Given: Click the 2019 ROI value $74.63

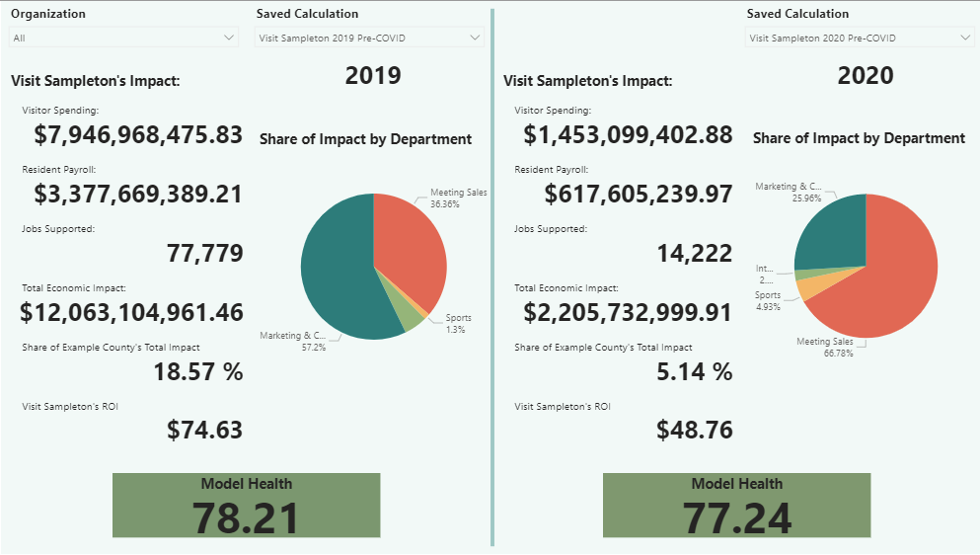Looking at the screenshot, I should pos(205,430).
